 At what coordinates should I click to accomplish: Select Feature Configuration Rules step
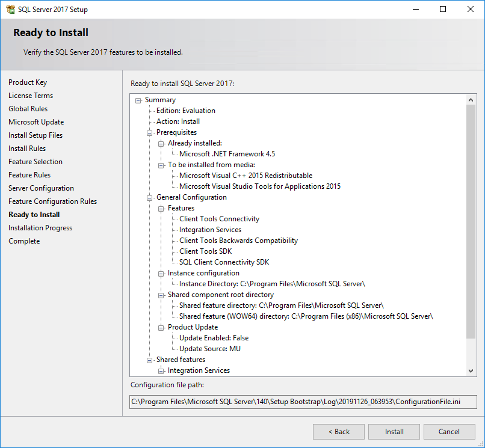pyautogui.click(x=52, y=201)
